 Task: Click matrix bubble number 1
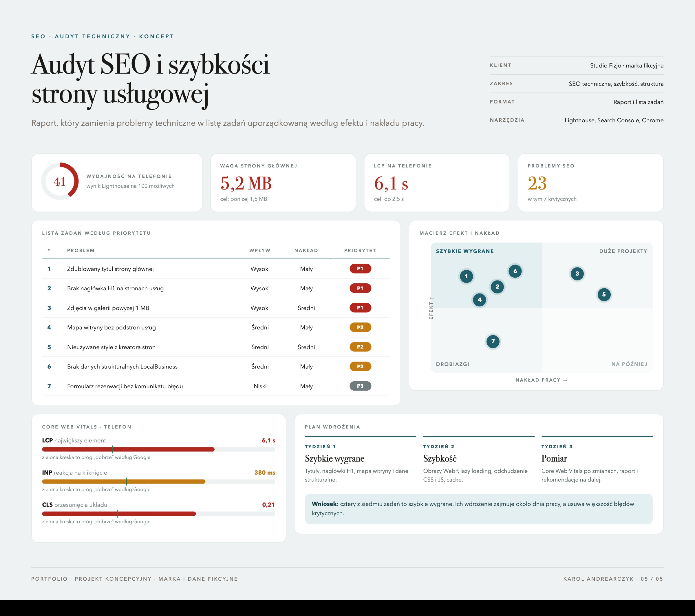tap(466, 276)
